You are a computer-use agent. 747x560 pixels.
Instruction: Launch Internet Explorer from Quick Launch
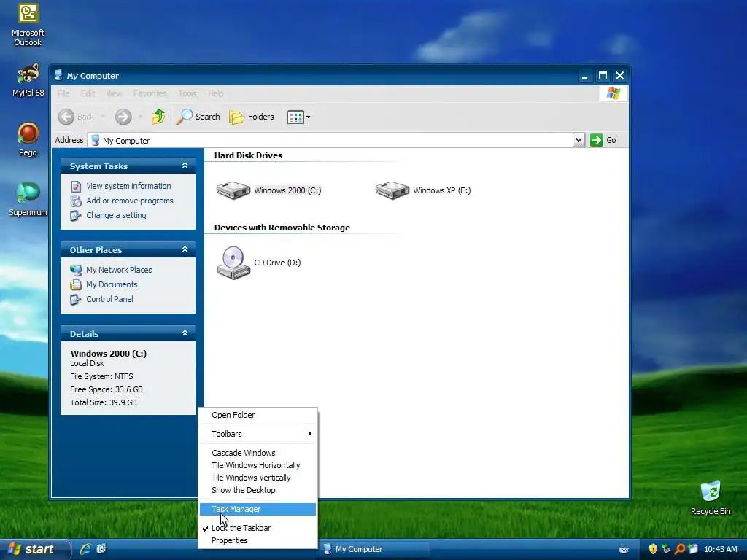tap(85, 549)
